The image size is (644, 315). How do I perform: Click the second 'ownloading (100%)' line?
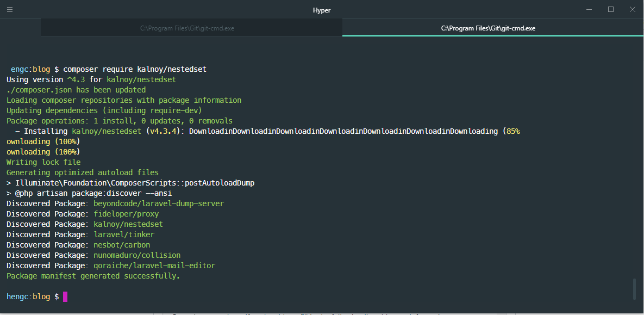tap(43, 152)
